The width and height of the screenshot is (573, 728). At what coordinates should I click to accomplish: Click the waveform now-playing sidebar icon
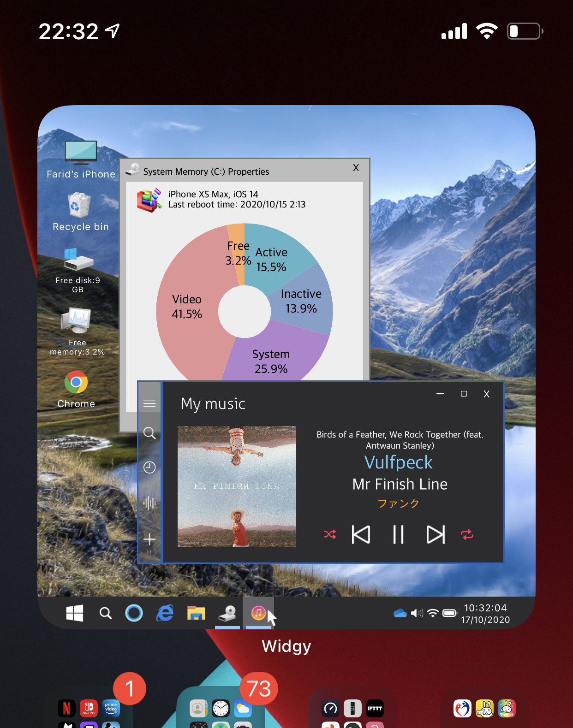click(149, 503)
